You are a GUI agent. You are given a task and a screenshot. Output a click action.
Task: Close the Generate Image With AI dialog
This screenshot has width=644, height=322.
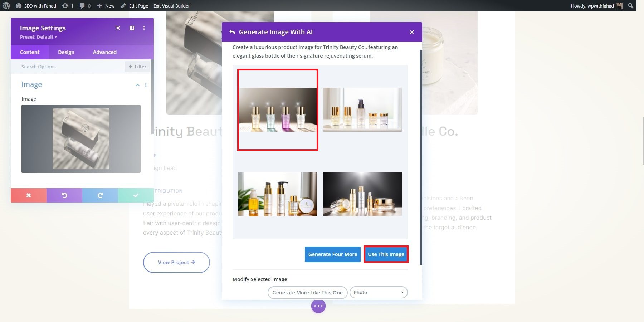click(x=412, y=32)
